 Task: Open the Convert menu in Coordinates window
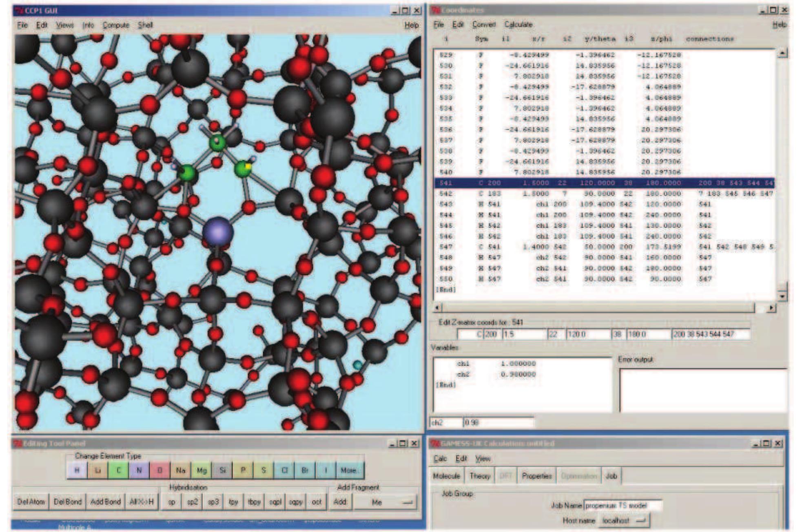(483, 24)
